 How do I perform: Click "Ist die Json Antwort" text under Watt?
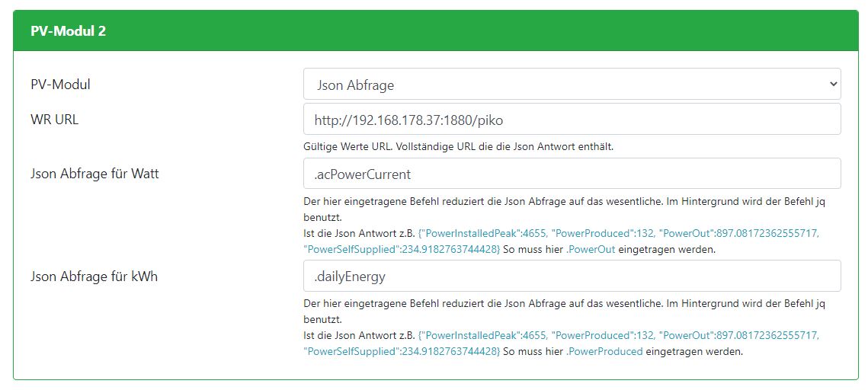point(358,233)
